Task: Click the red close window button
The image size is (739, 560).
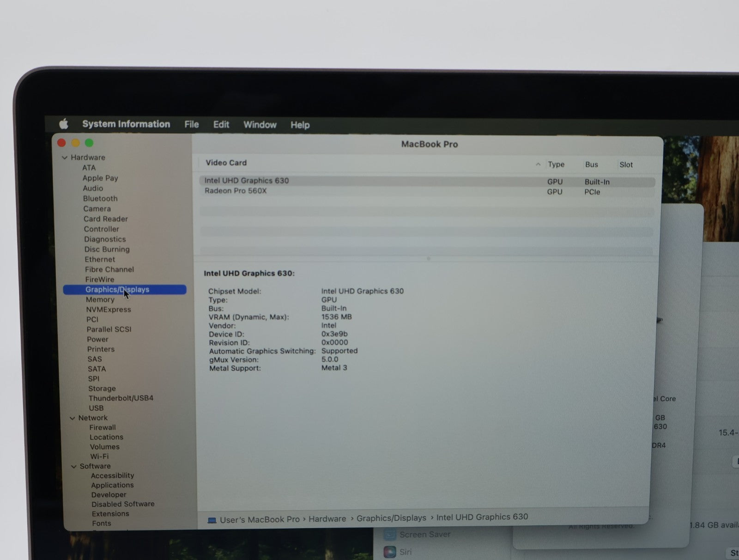Action: [x=61, y=143]
